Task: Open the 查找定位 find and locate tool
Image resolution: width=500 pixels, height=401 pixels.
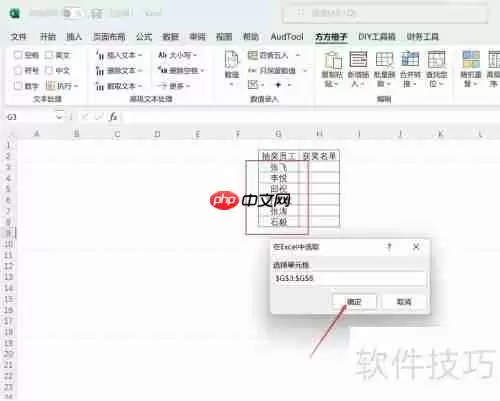Action: [436, 69]
